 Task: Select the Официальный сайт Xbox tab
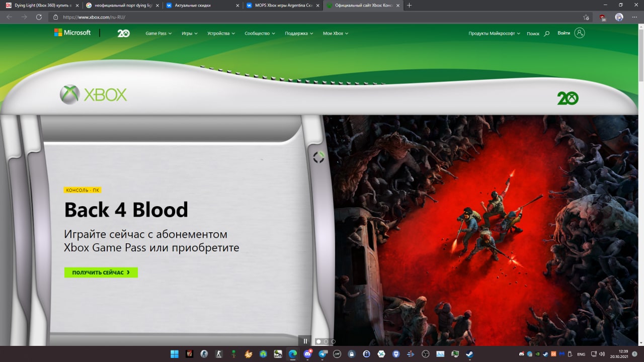tap(362, 5)
